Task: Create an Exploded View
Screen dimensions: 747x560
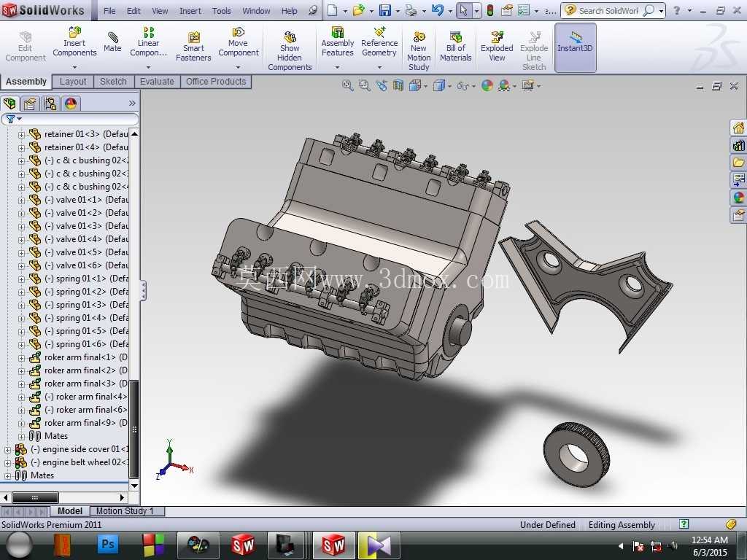Action: point(496,47)
